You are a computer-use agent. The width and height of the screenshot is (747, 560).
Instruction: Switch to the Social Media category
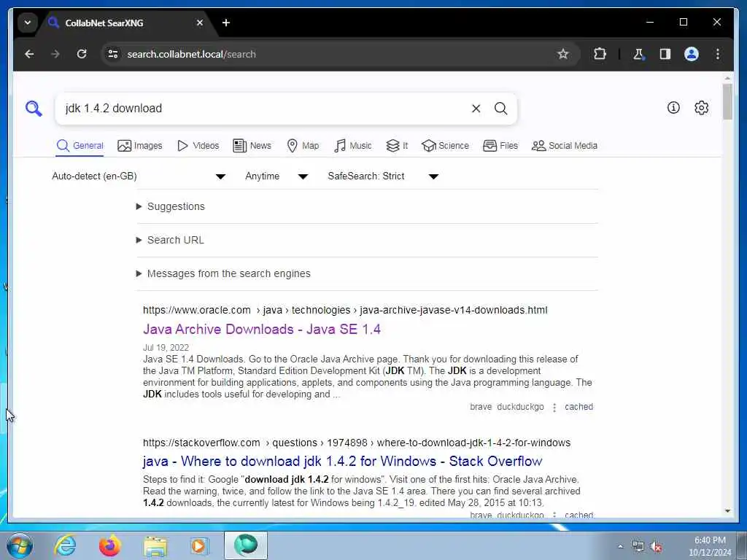point(565,146)
